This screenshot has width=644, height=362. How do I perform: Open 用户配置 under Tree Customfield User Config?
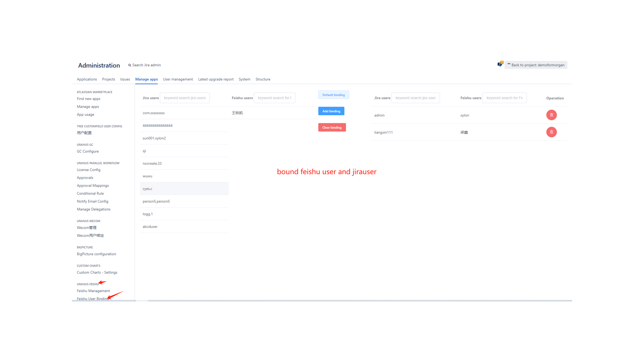click(x=84, y=133)
